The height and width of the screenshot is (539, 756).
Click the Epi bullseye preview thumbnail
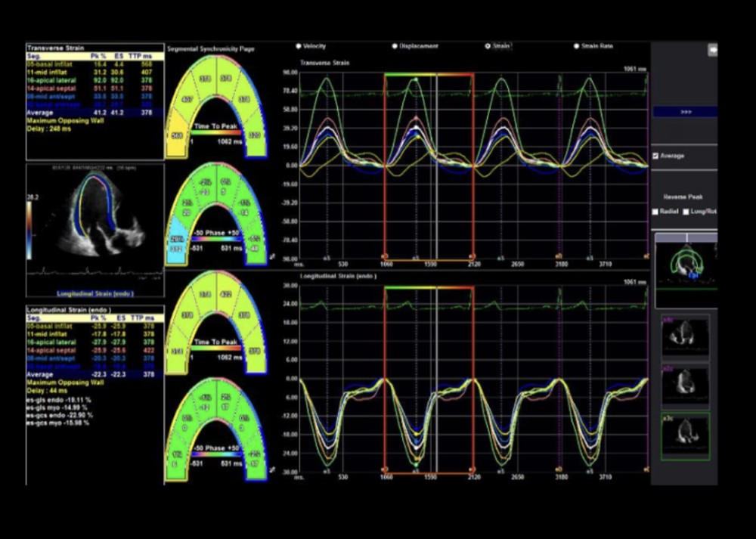pos(685,270)
